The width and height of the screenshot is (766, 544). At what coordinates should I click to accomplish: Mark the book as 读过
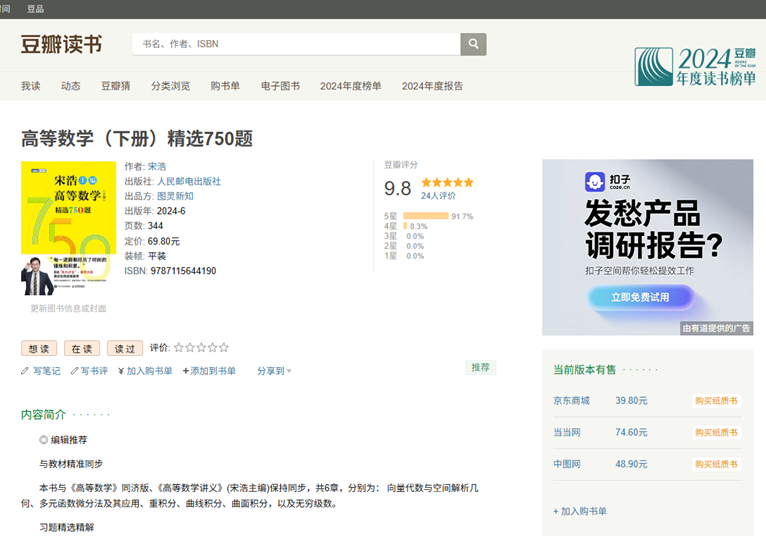[x=125, y=348]
